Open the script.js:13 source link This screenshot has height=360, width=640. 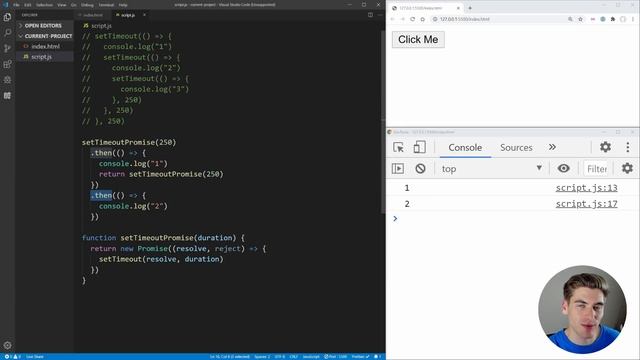click(586, 188)
